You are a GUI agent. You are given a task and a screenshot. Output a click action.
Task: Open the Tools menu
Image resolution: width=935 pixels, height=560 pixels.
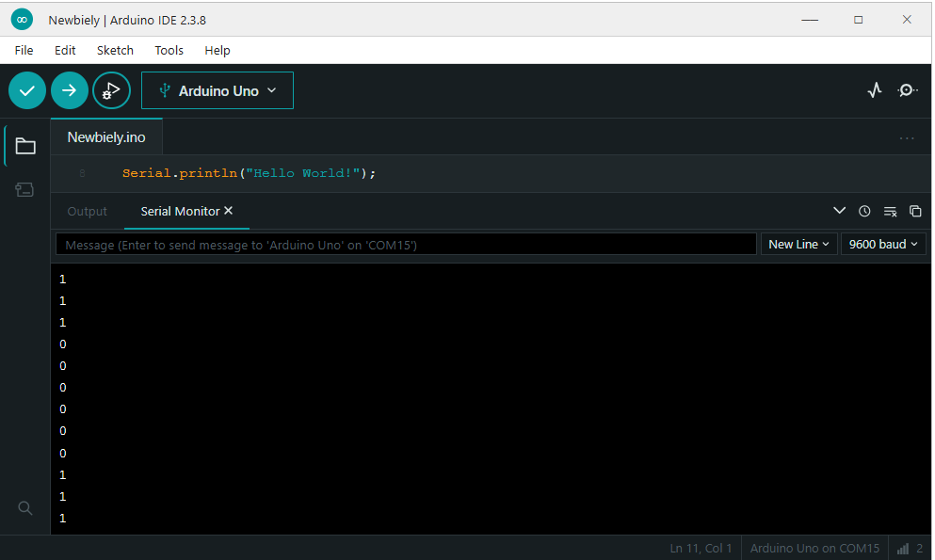tap(169, 51)
